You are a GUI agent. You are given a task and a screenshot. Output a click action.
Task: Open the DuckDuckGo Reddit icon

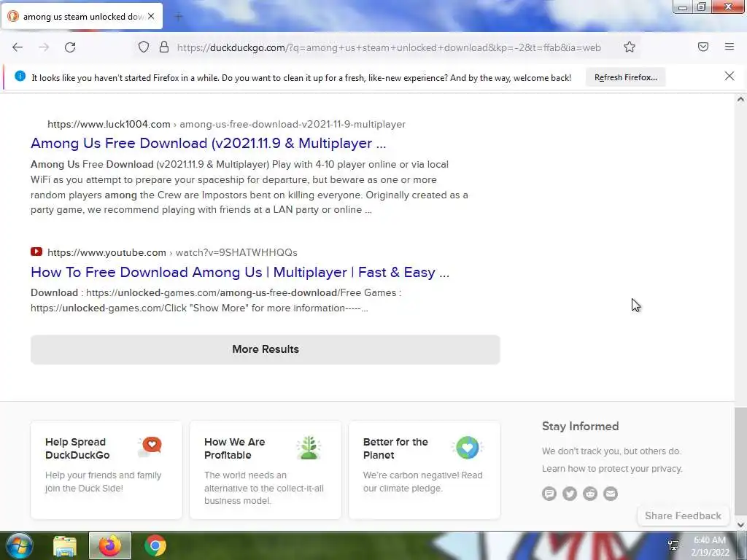[590, 494]
